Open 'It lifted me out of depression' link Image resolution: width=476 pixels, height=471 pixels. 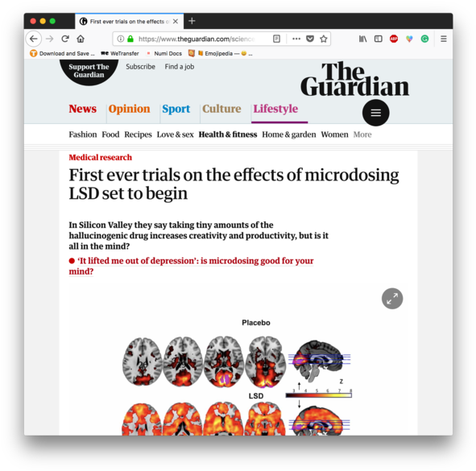tap(191, 266)
